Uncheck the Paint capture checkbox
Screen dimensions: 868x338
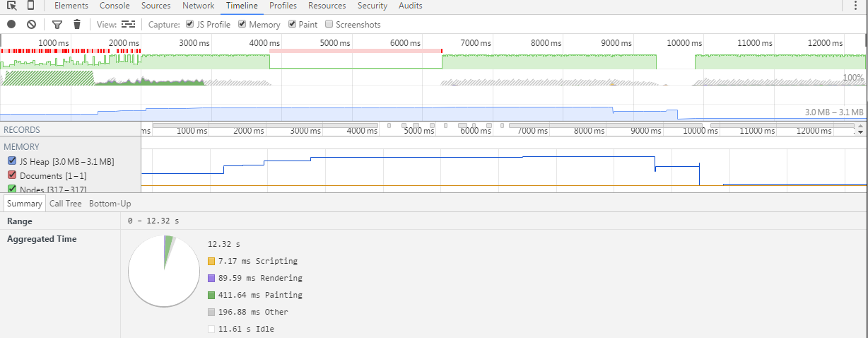[x=292, y=24]
